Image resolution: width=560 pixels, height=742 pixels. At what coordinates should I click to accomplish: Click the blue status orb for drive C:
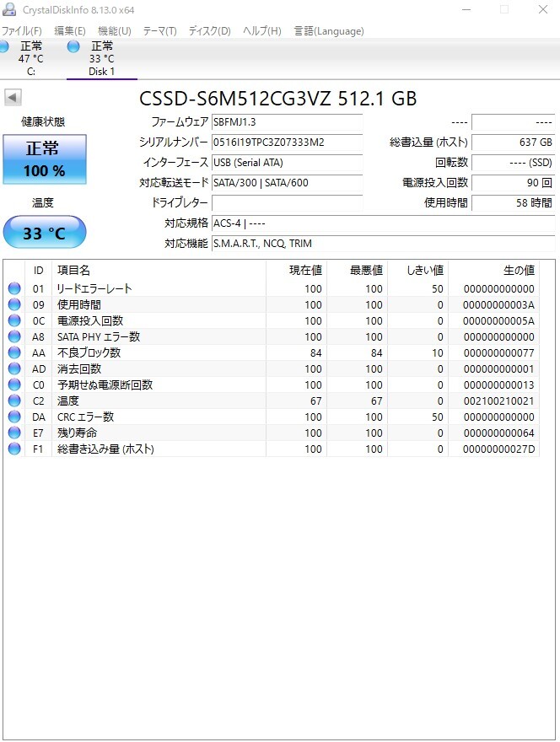coord(3,46)
